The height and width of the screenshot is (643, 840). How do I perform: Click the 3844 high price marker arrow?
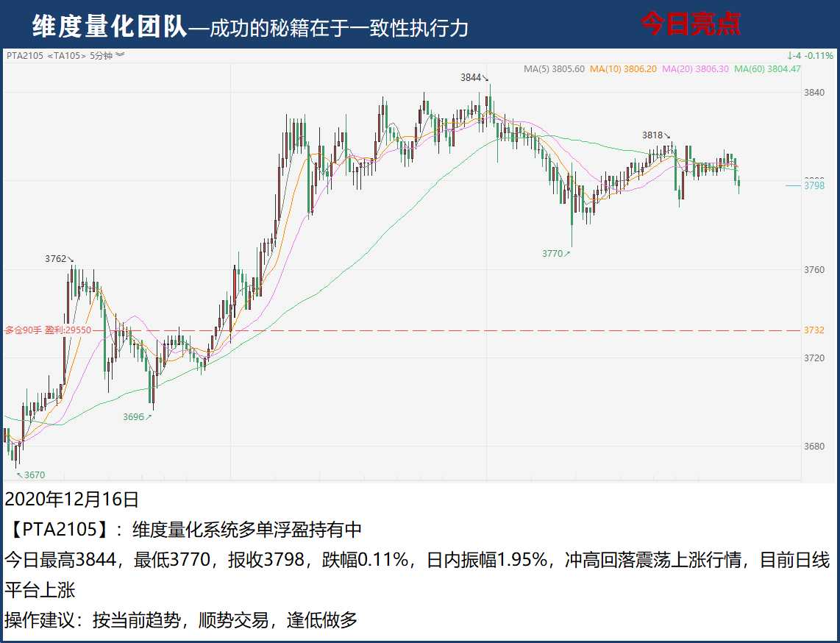pyautogui.click(x=485, y=78)
